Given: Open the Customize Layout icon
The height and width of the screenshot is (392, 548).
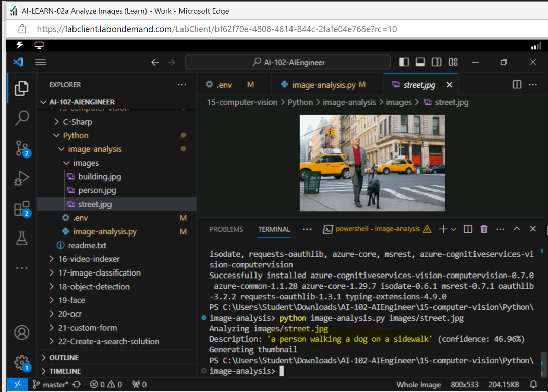Looking at the screenshot, I should pyautogui.click(x=453, y=62).
